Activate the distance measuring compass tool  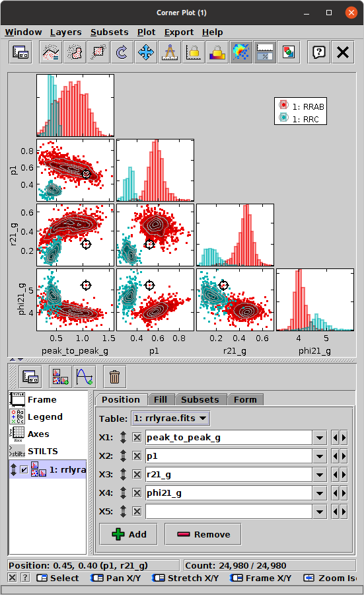pos(170,52)
